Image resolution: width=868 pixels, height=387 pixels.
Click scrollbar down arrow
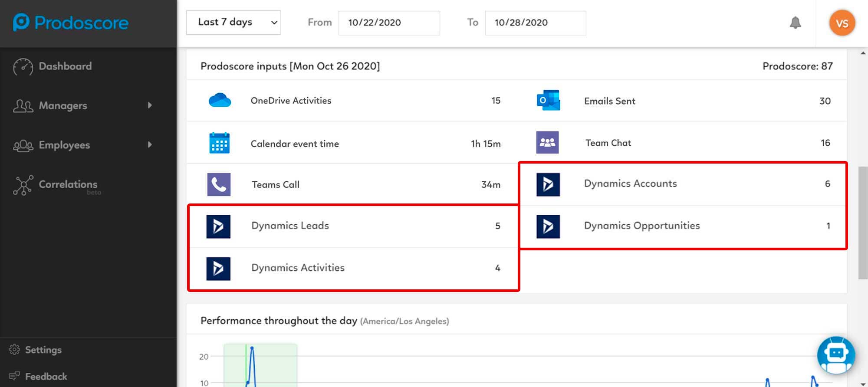pyautogui.click(x=863, y=384)
